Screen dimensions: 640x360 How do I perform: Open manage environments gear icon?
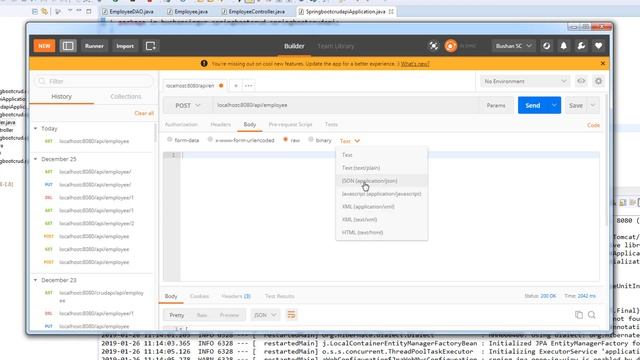tap(598, 81)
